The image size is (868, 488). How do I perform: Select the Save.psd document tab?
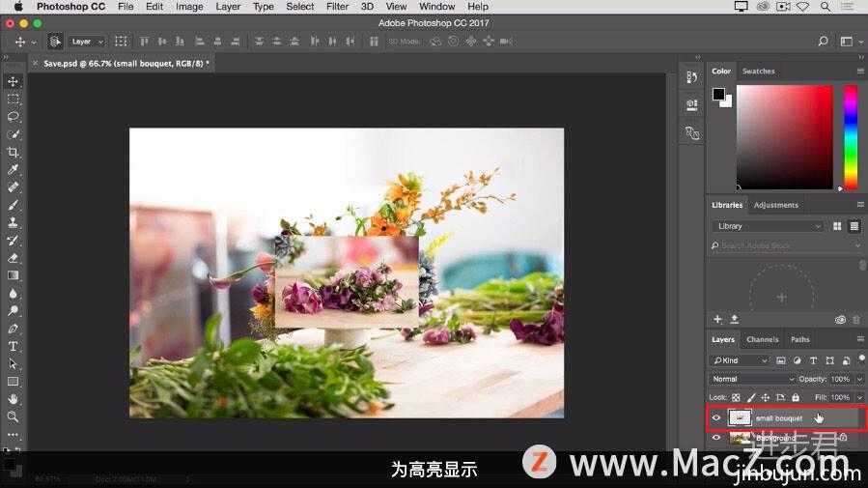126,63
